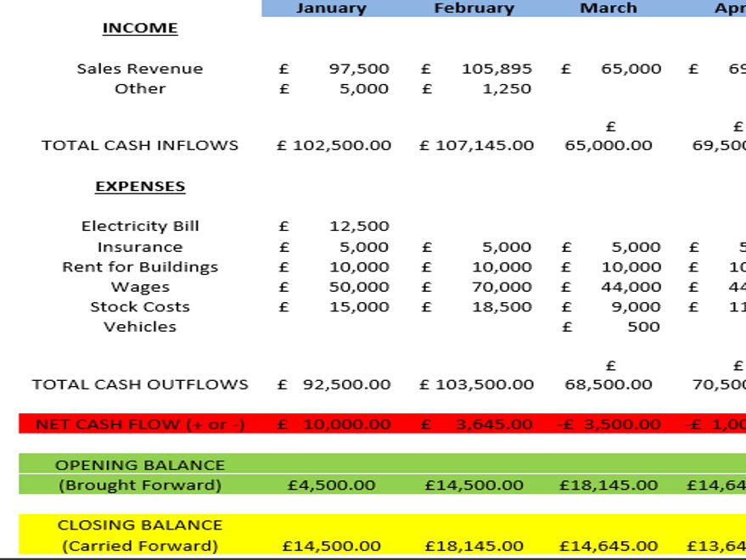Click February total inflows £107,145.00
The width and height of the screenshot is (746, 560).
477,145
